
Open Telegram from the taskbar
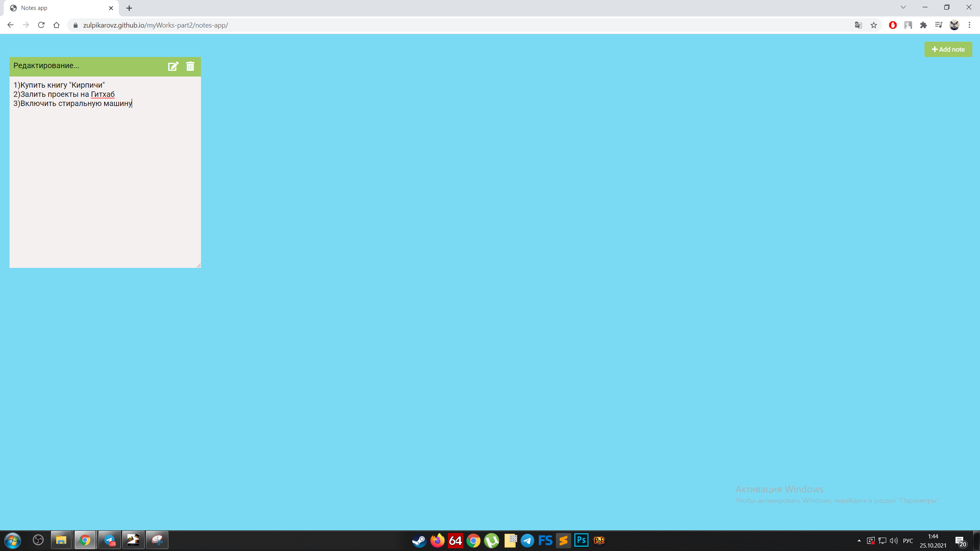point(528,540)
